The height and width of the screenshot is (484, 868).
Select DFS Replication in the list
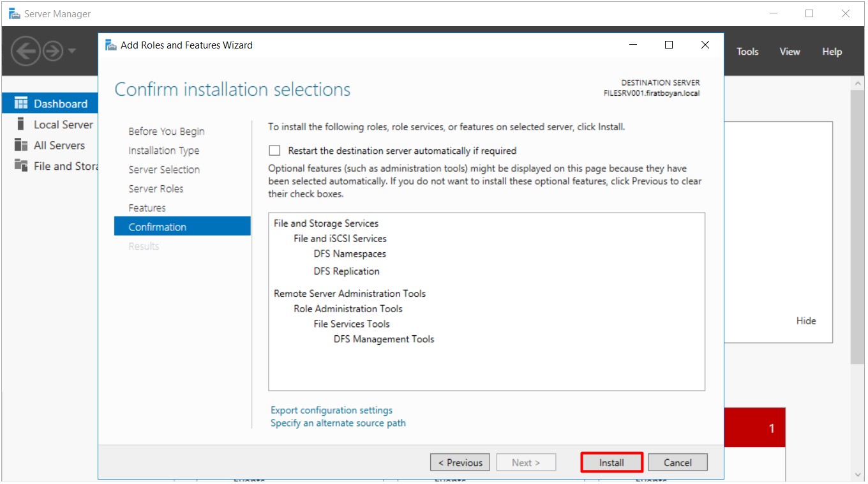pyautogui.click(x=347, y=271)
